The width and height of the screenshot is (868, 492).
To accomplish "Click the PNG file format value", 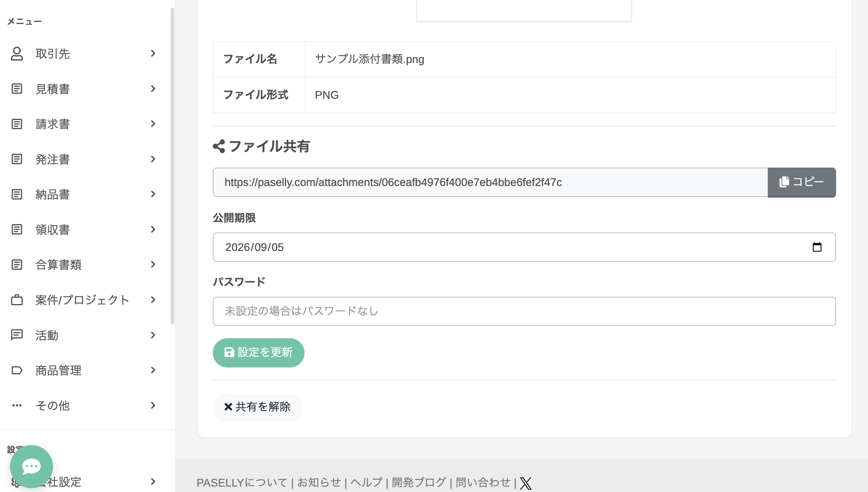I will (327, 95).
